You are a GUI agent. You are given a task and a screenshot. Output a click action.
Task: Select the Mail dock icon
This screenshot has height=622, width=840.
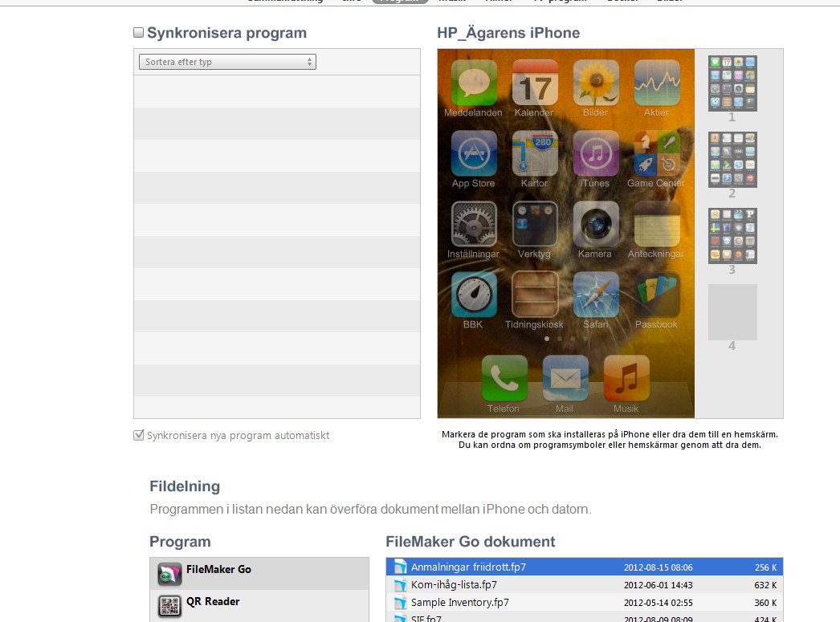[x=565, y=378]
